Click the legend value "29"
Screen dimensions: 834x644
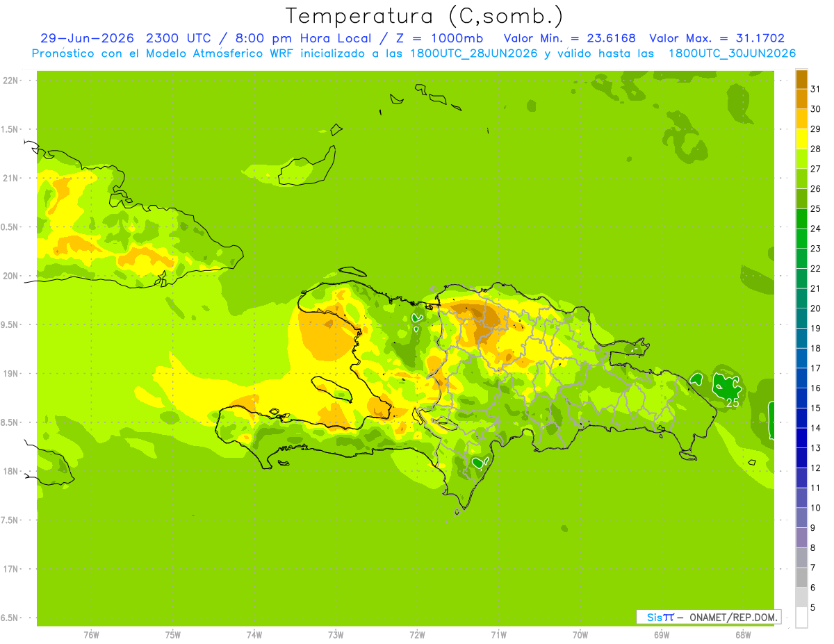point(815,129)
